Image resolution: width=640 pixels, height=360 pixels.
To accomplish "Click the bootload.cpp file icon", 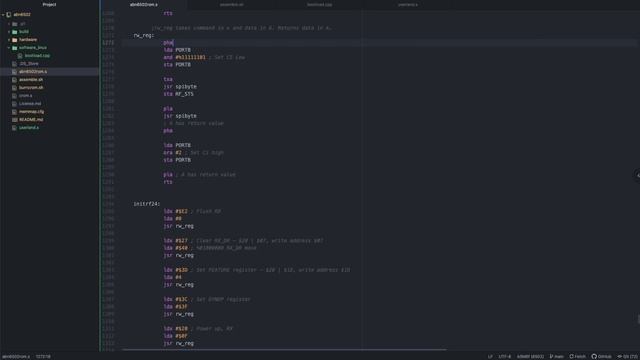I will [x=20, y=56].
